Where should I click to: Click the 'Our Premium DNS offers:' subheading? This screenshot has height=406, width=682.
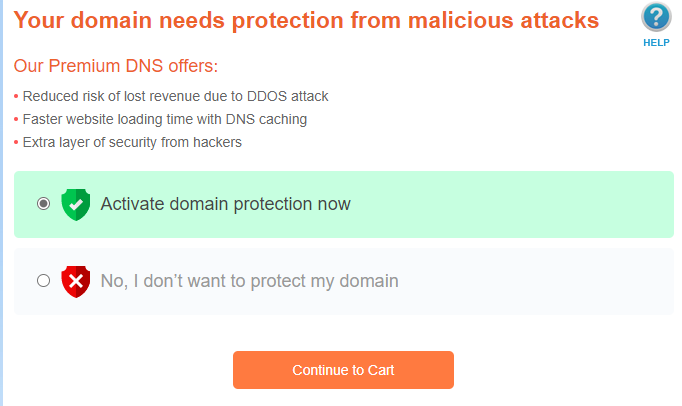(x=115, y=66)
